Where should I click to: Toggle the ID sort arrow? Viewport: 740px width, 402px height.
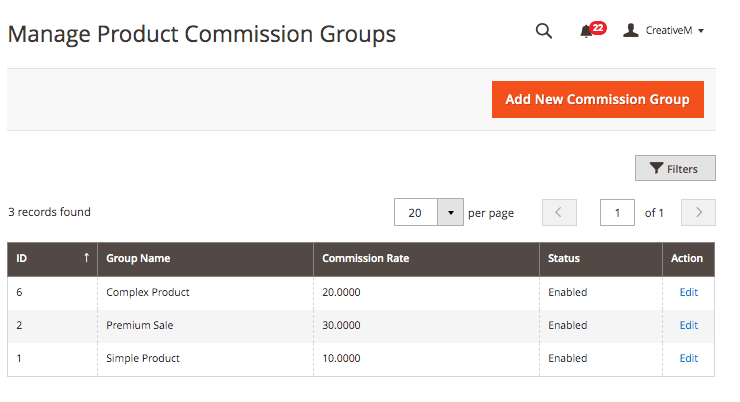point(86,258)
